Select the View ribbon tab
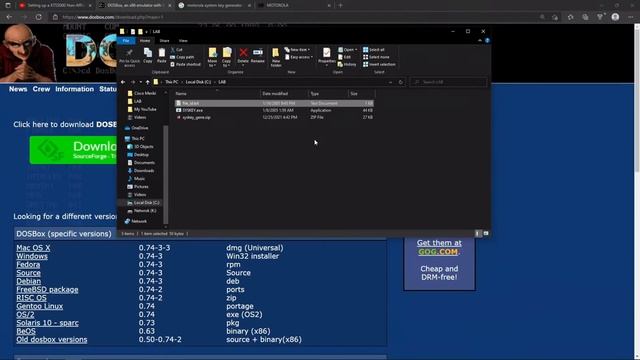640x360 pixels. click(183, 40)
